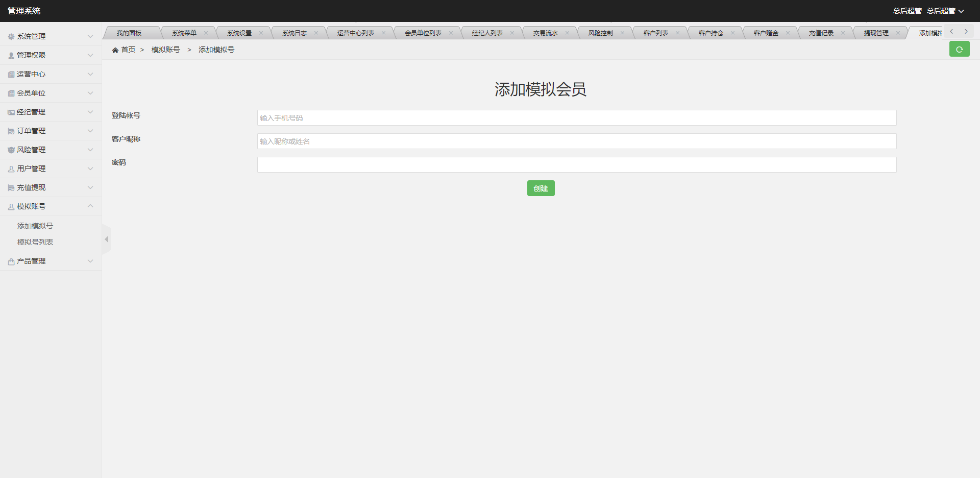Collapse sidebar using the left arrow handle
Screen dimensions: 980x478
106,239
